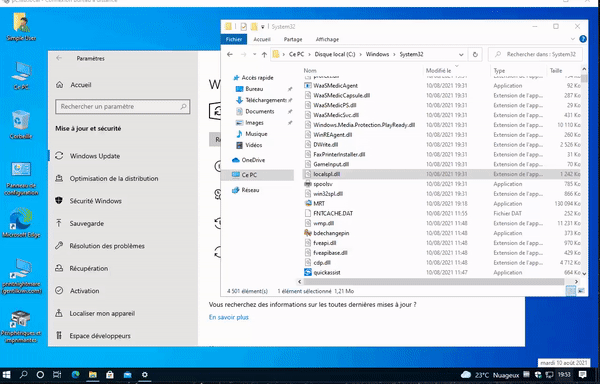This screenshot has height=384, width=600.
Task: Switch to Settings gear taskbar icon
Action: point(145,375)
